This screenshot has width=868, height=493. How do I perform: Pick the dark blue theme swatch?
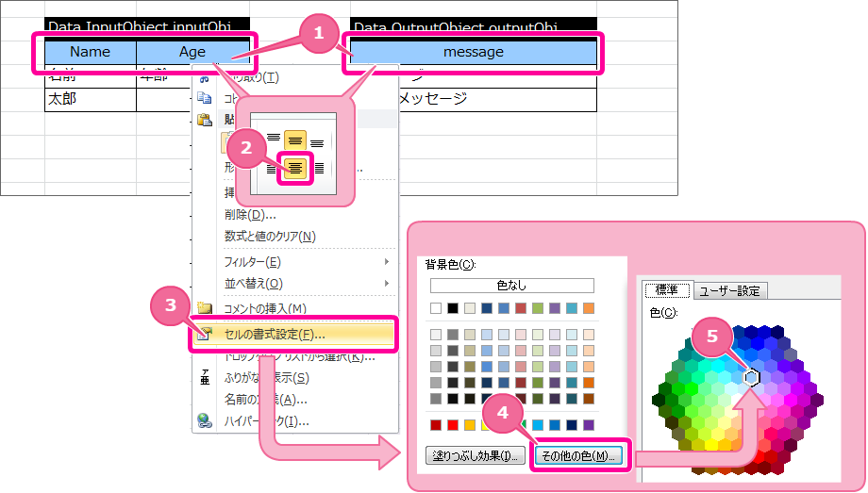click(487, 308)
